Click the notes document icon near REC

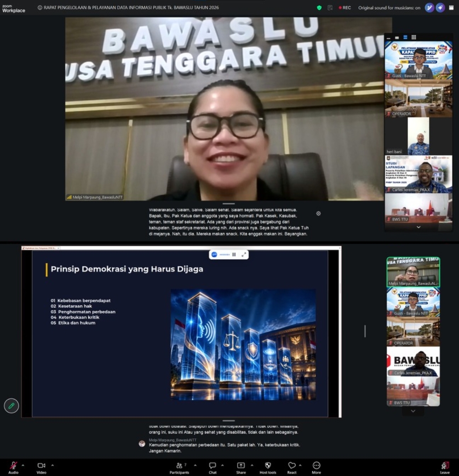coord(330,8)
